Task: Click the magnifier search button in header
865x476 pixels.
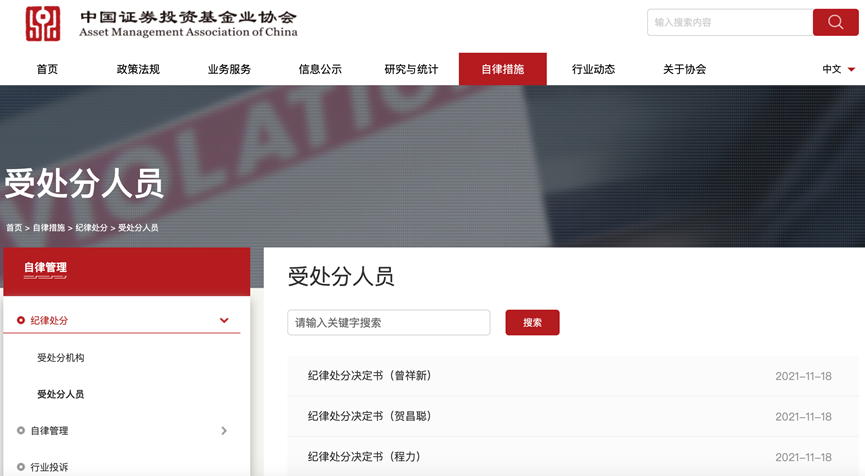Action: 835,22
